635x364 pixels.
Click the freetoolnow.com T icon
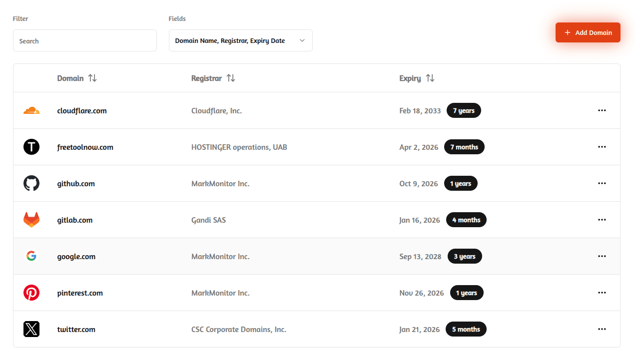tap(31, 147)
